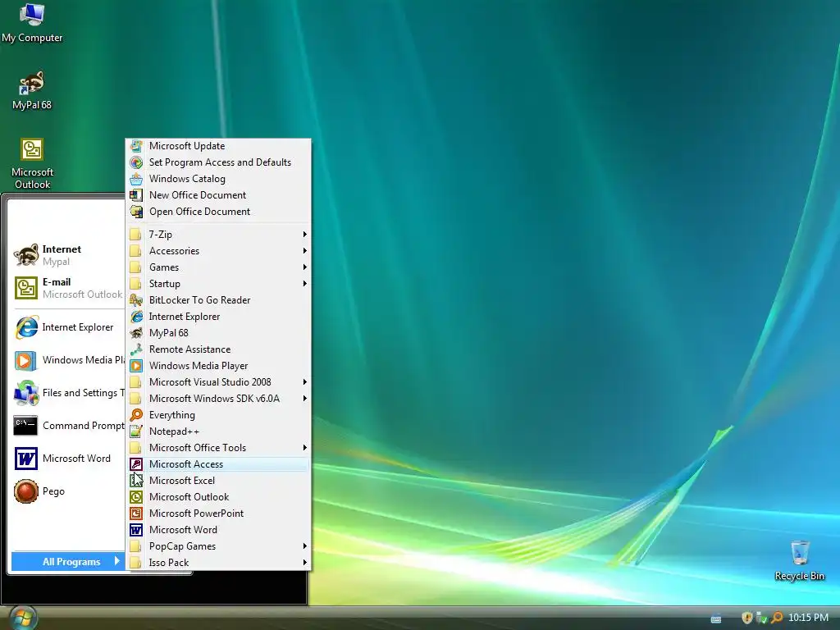Expand the Microsoft Windows SDK v6.0A submenu
Image resolution: width=840 pixels, height=630 pixels.
[x=218, y=399]
